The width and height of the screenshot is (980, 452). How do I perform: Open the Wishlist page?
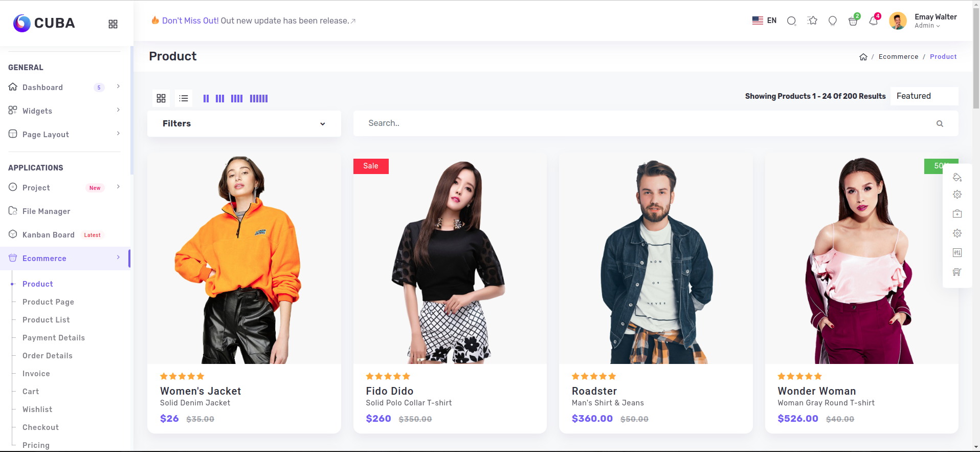pos(37,410)
